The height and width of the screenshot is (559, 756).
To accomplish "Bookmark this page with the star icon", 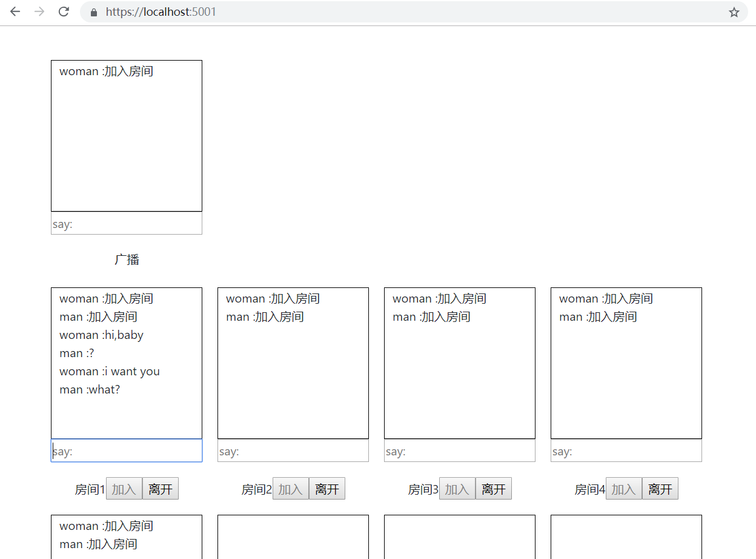I will [734, 12].
